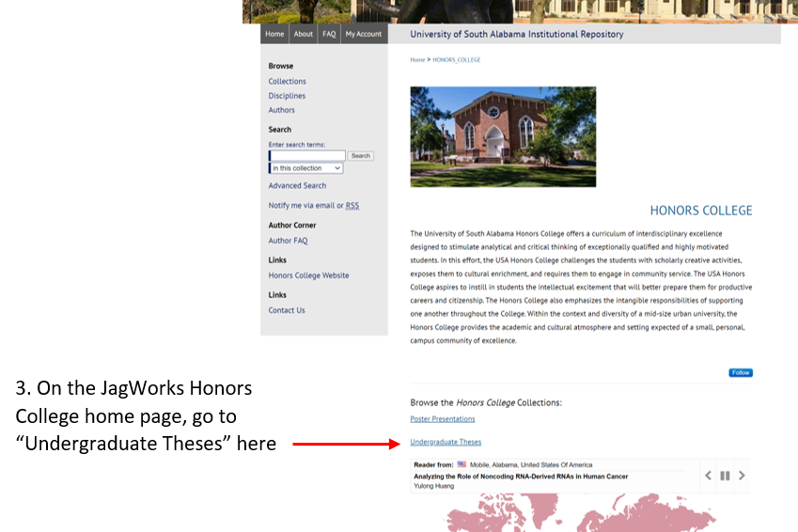This screenshot has height=532, width=798.
Task: Open the Home tab in navigation bar
Action: coord(274,34)
